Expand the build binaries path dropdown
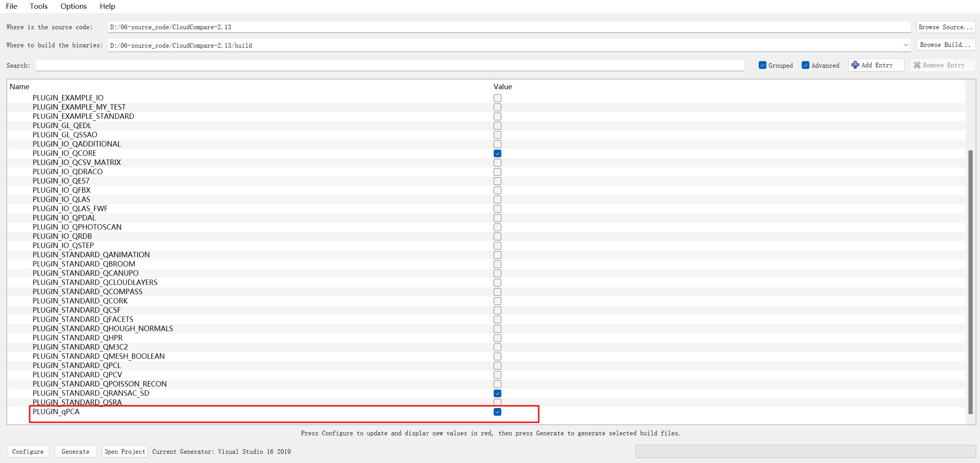The image size is (980, 463). point(905,45)
